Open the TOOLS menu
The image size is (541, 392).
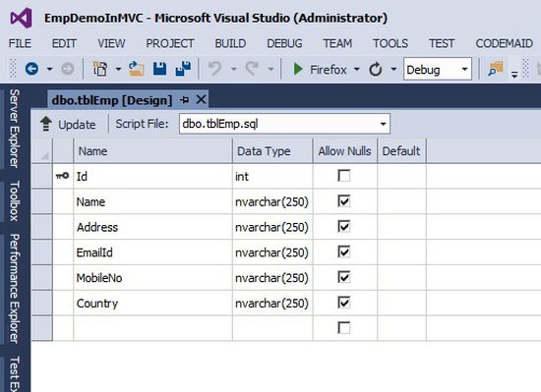391,43
